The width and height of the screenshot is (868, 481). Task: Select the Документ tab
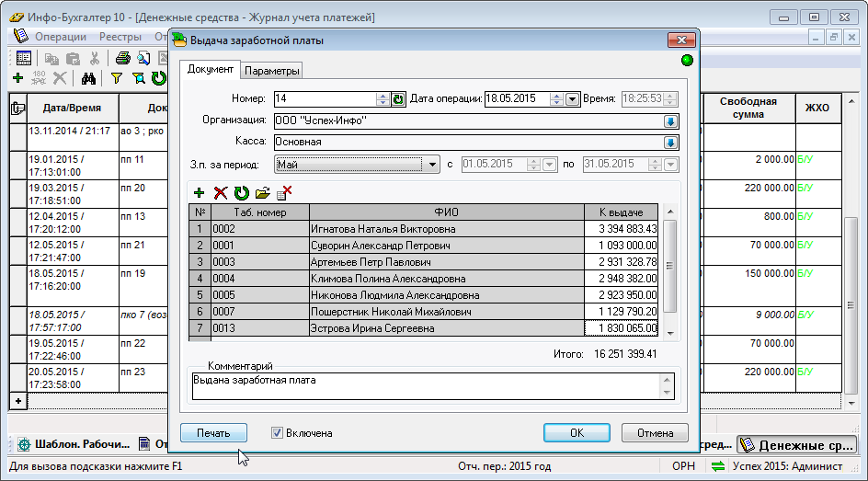tap(210, 69)
